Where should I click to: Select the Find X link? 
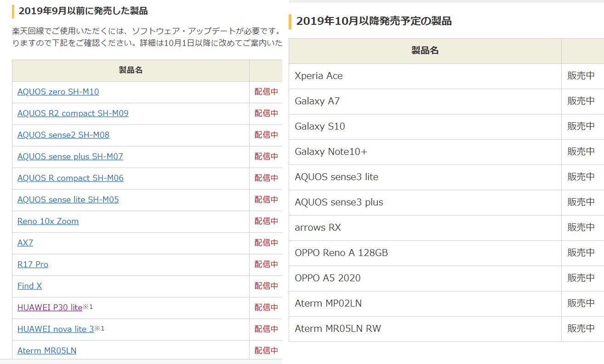pos(29,286)
